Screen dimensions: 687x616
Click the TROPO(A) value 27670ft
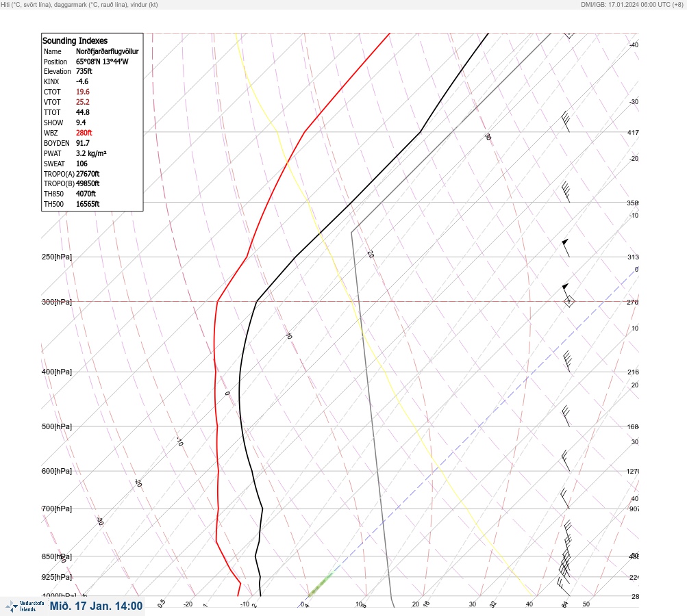pyautogui.click(x=88, y=174)
